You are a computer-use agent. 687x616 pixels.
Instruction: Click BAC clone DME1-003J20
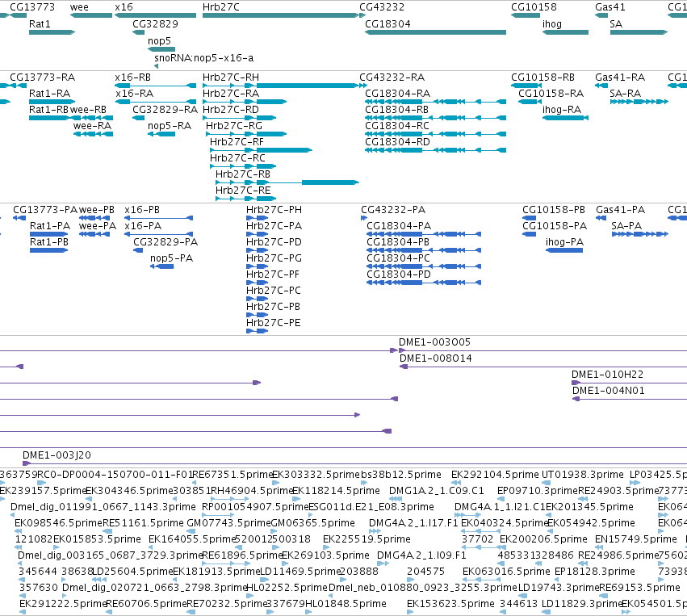tap(57, 455)
